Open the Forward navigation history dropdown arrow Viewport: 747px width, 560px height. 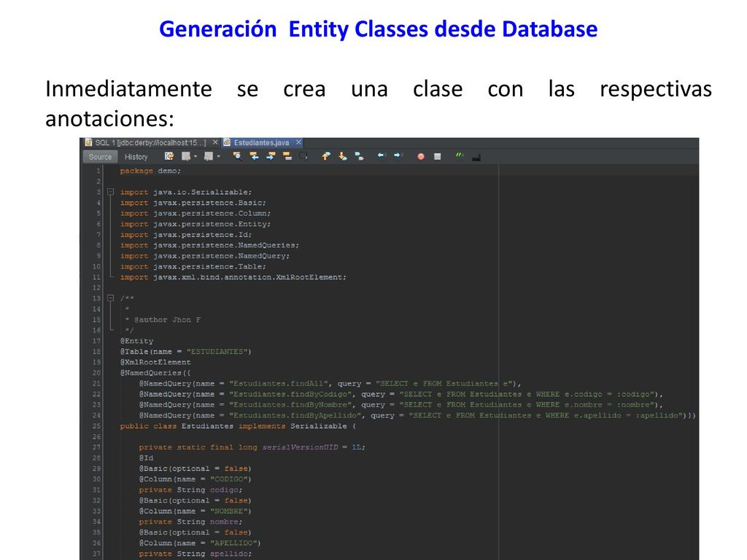click(219, 156)
